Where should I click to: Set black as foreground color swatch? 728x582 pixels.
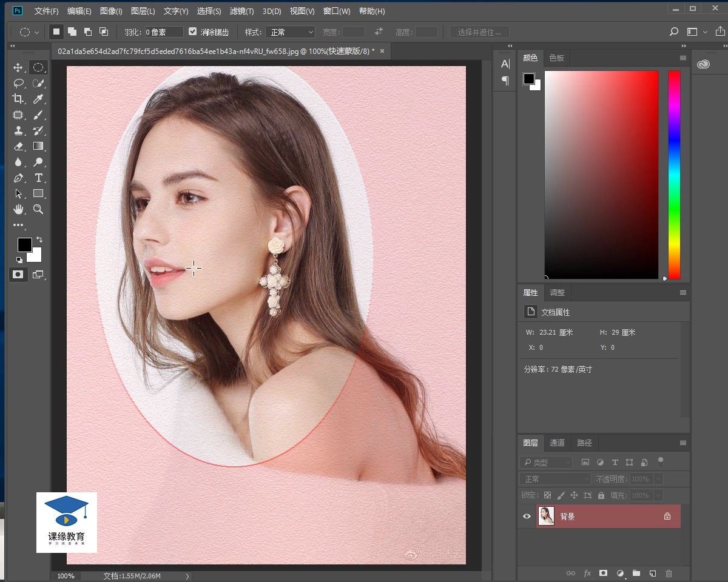pyautogui.click(x=24, y=244)
